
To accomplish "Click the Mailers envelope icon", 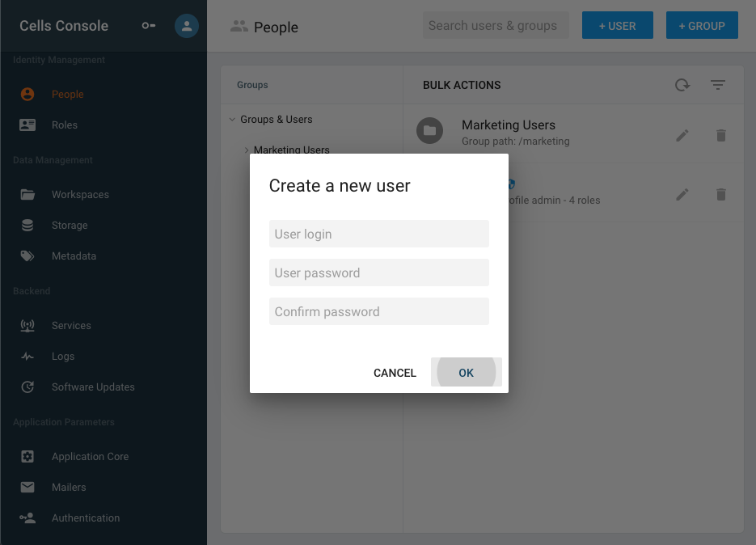I will pyautogui.click(x=27, y=488).
